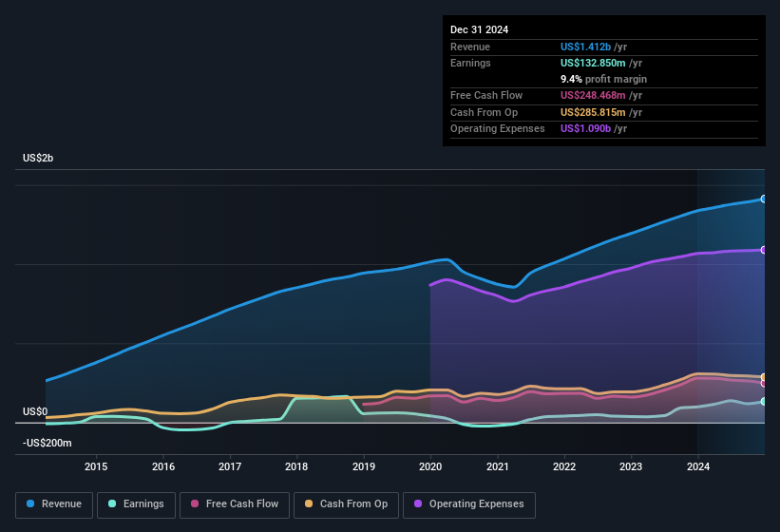Click the 2019 x-axis label
Screen dimensions: 780x532
[364, 466]
